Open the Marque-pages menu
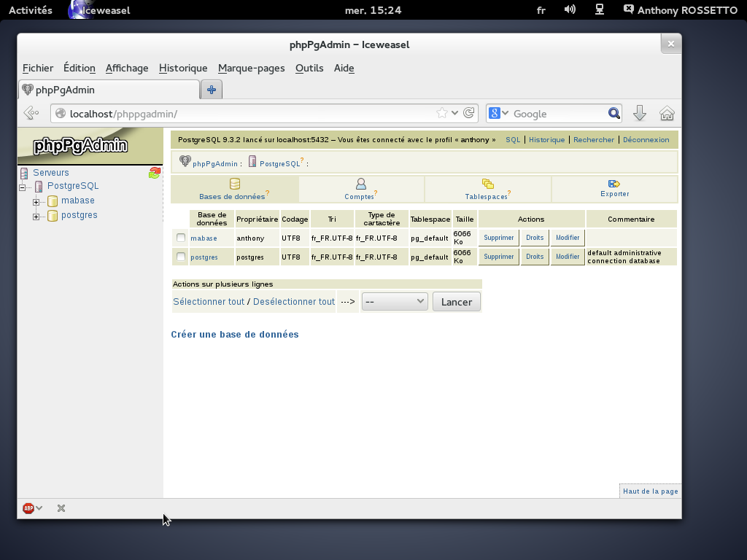Image resolution: width=747 pixels, height=560 pixels. click(252, 68)
